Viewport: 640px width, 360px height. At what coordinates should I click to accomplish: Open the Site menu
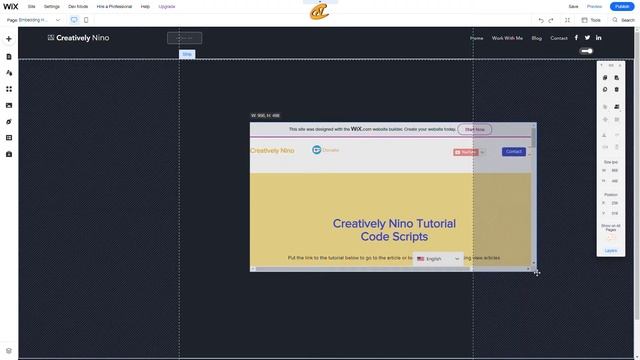point(31,7)
